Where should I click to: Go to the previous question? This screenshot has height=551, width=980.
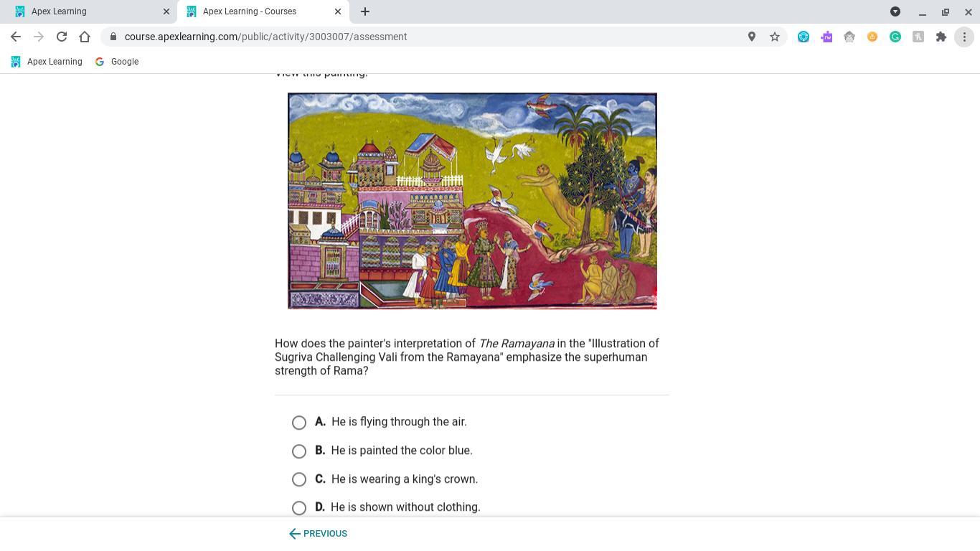click(x=318, y=534)
